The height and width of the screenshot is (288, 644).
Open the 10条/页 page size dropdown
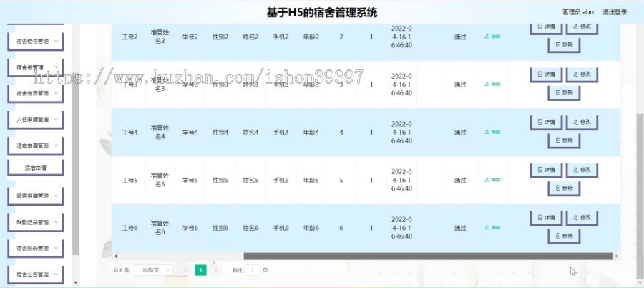154,270
